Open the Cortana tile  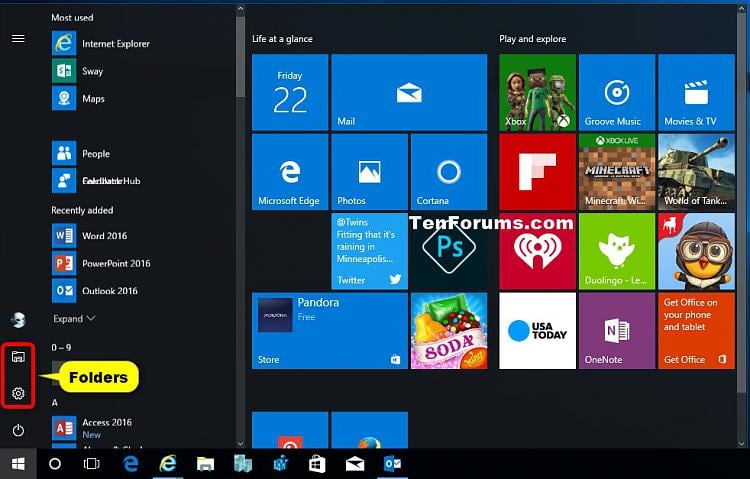[x=449, y=172]
